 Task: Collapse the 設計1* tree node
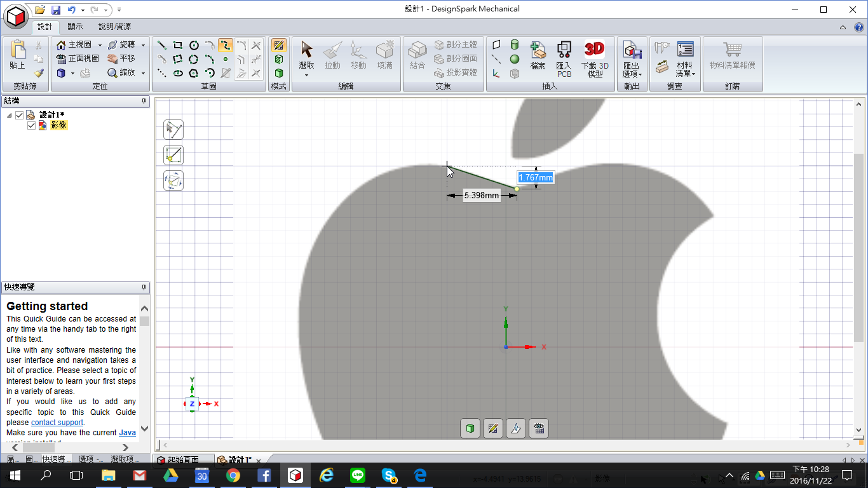pos(9,115)
